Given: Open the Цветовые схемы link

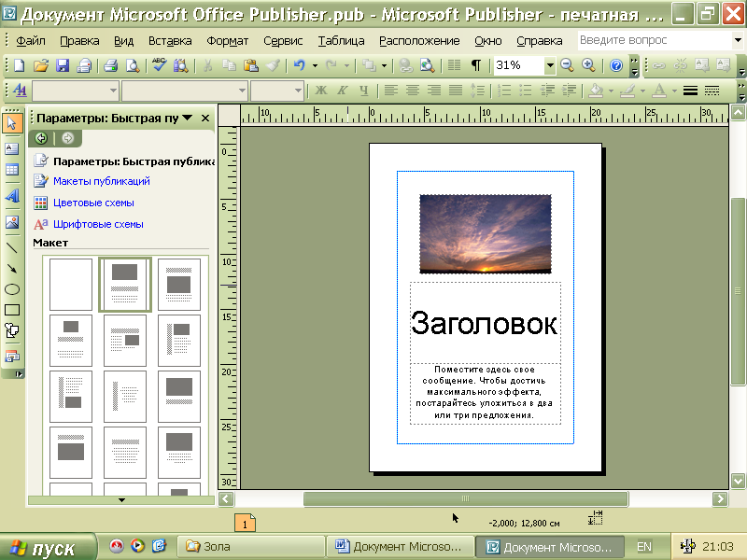Looking at the screenshot, I should coord(94,203).
